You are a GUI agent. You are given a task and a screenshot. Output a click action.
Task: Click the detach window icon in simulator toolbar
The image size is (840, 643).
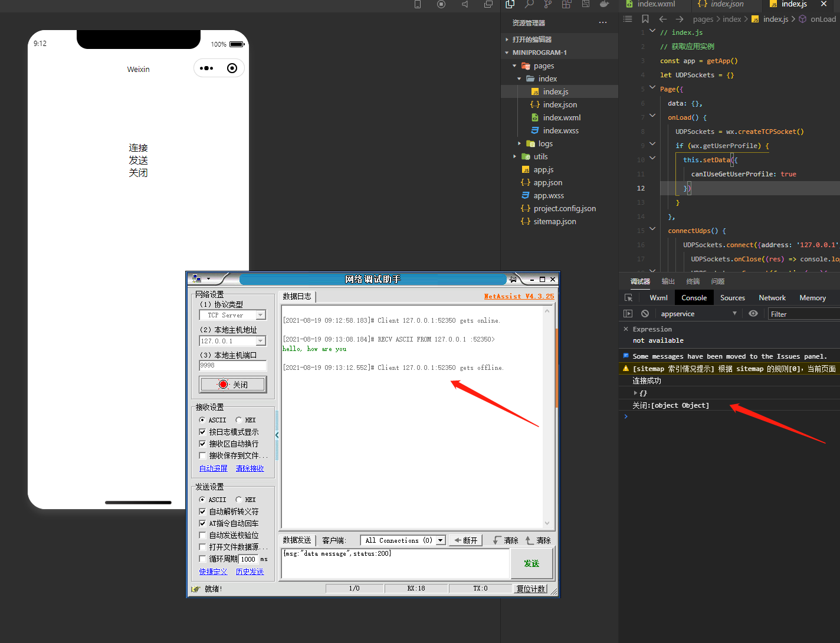(x=488, y=4)
